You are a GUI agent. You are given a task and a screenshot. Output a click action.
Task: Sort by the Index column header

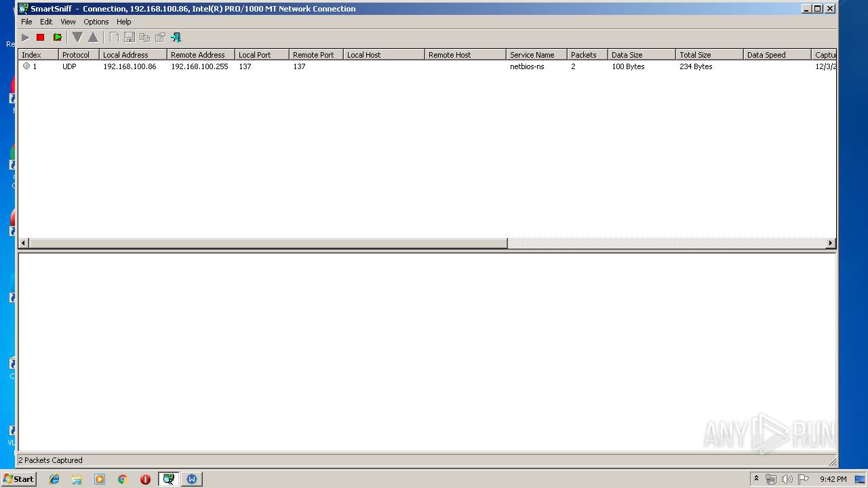tap(38, 55)
